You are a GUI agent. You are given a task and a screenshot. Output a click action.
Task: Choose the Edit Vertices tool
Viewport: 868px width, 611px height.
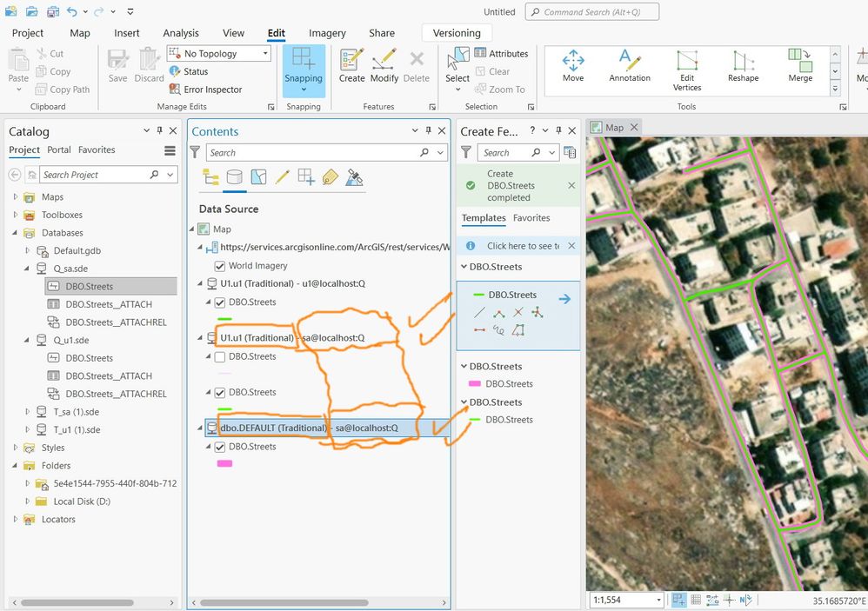686,62
